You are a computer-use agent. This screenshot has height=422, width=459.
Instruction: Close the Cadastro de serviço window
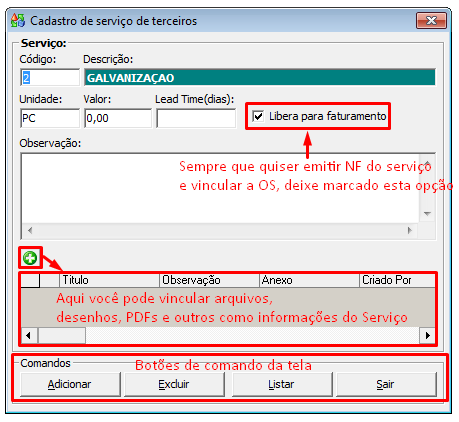(431, 21)
